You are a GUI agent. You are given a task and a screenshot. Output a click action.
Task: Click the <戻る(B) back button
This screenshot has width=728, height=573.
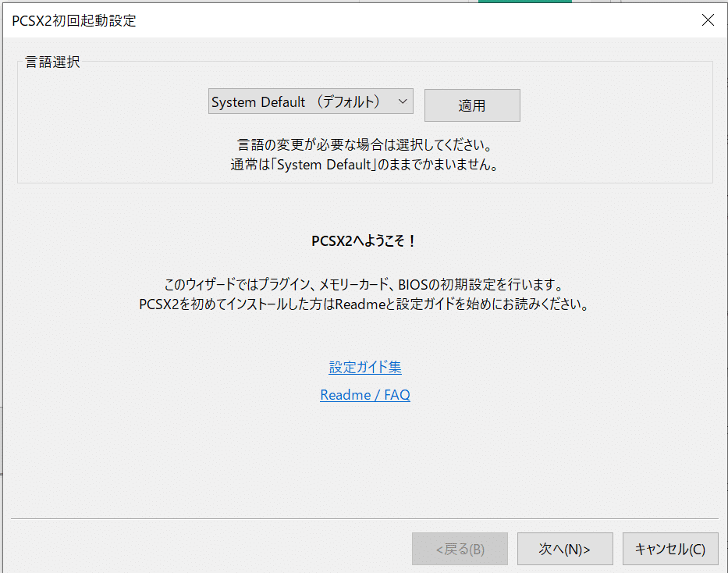point(460,549)
